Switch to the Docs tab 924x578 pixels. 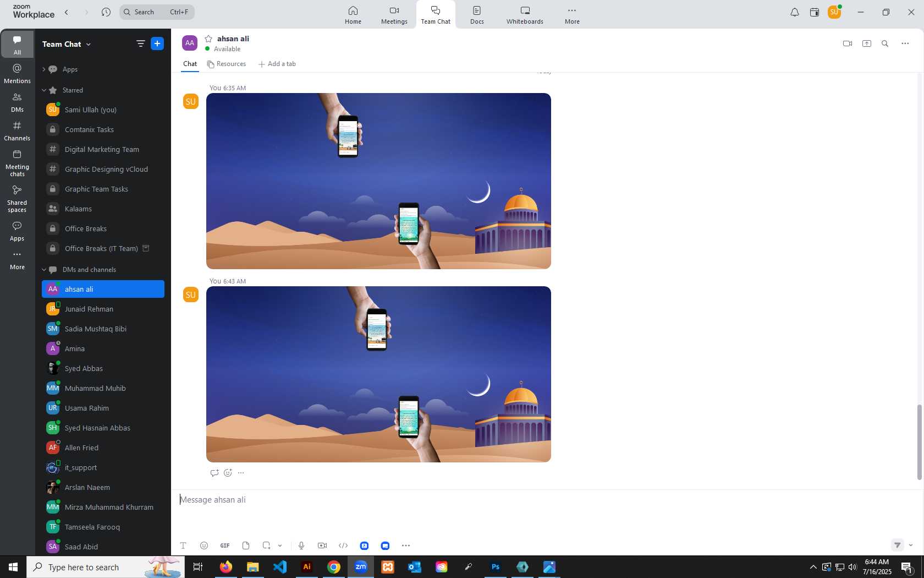pyautogui.click(x=477, y=15)
